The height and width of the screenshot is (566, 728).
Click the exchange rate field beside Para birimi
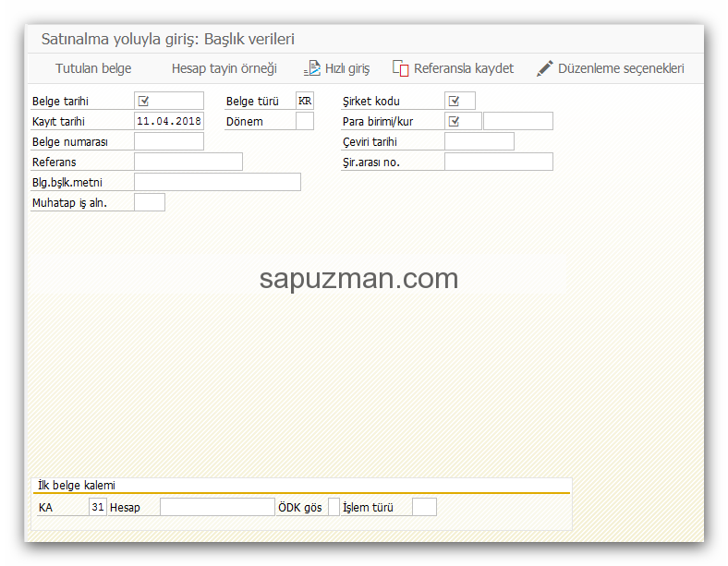(518, 121)
